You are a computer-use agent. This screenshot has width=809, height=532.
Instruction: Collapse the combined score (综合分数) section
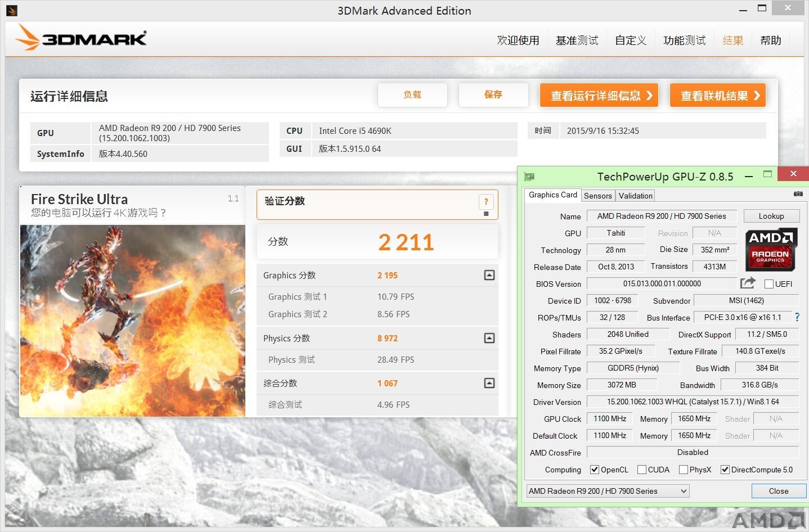tap(489, 383)
